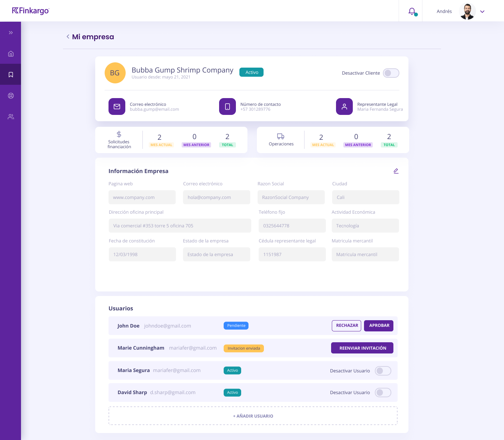The image size is (504, 440).
Task: Click the Activo status badge near company name
Action: (252, 72)
